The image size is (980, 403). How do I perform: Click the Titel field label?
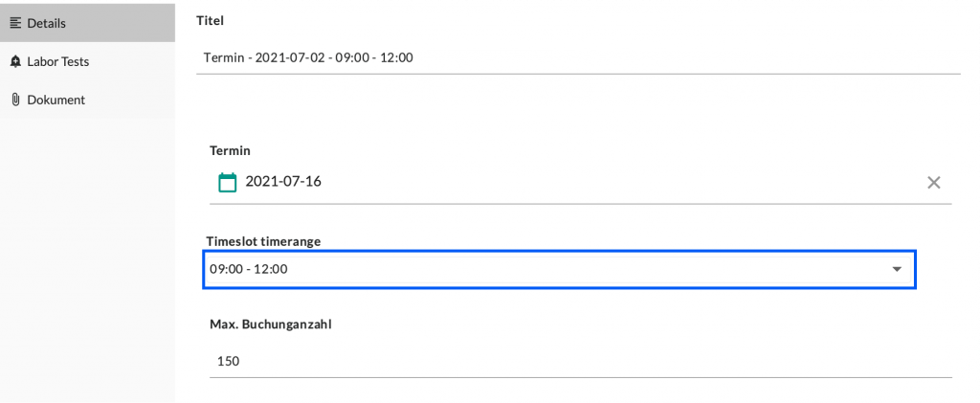(x=210, y=20)
